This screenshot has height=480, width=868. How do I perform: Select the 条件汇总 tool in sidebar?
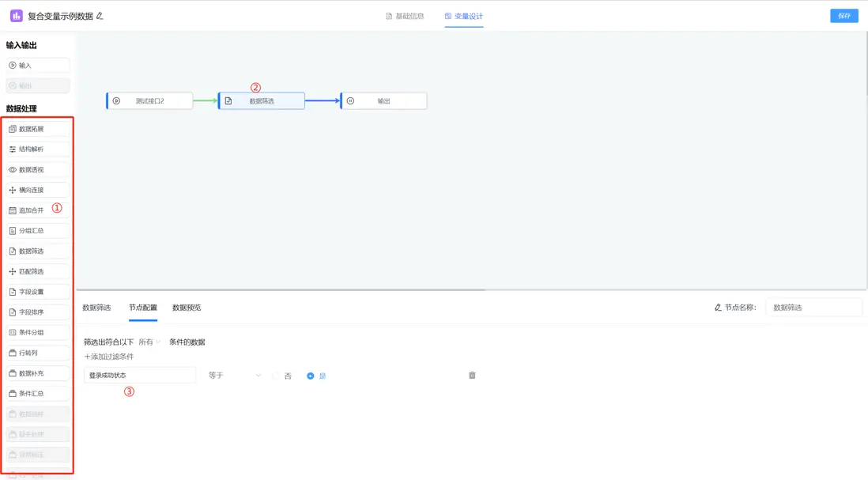pyautogui.click(x=38, y=394)
